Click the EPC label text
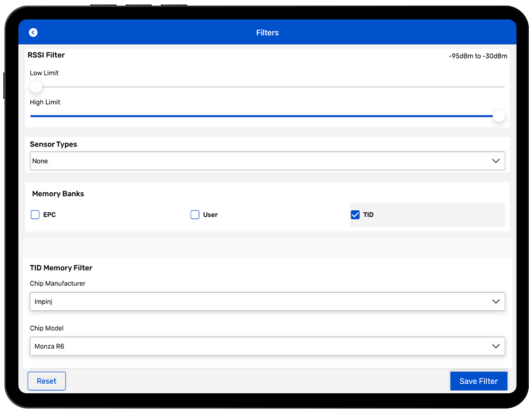Screen dimensions: 532x412 tap(49, 215)
